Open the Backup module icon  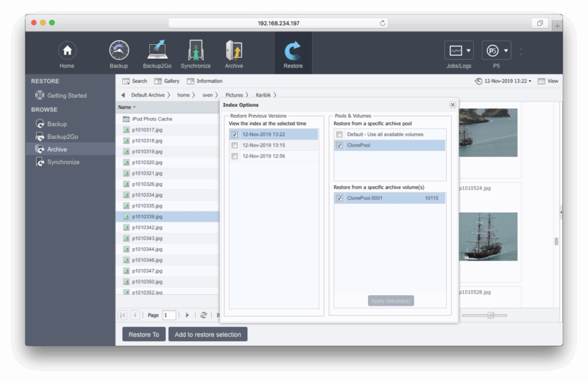[119, 51]
